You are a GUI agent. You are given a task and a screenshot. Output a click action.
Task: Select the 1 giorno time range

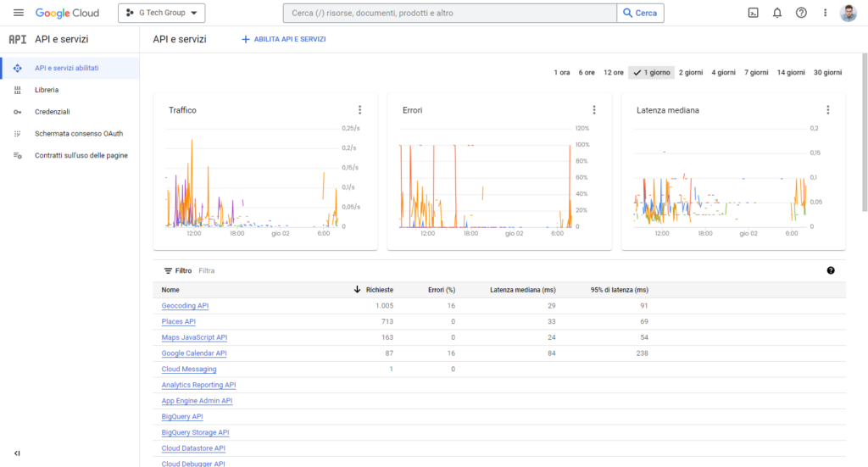[x=651, y=73]
